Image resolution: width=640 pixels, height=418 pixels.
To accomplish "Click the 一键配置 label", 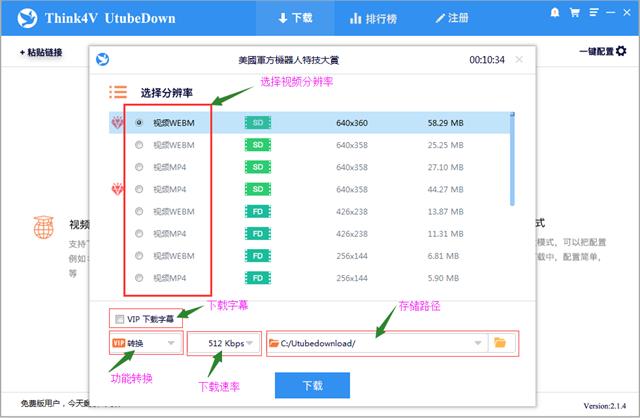I will click(596, 51).
